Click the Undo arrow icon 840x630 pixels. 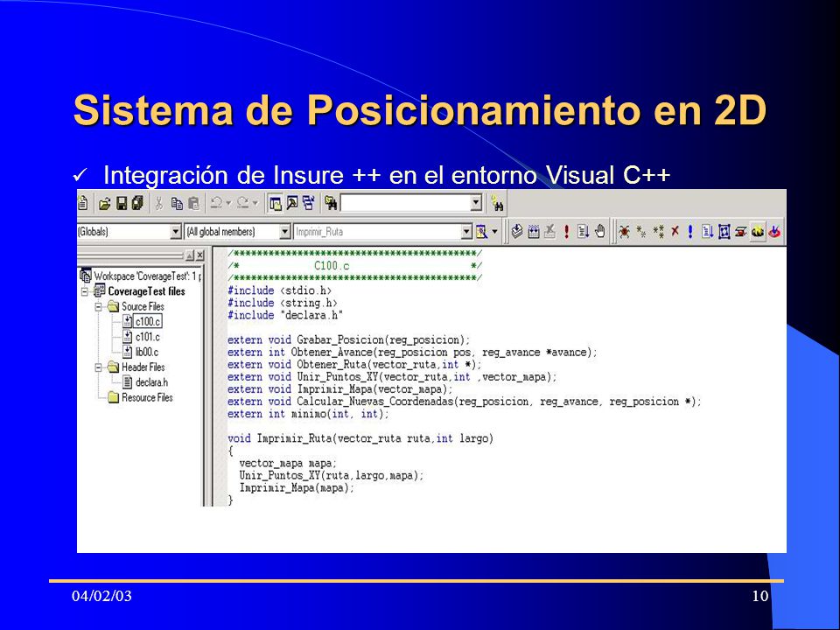tap(216, 203)
